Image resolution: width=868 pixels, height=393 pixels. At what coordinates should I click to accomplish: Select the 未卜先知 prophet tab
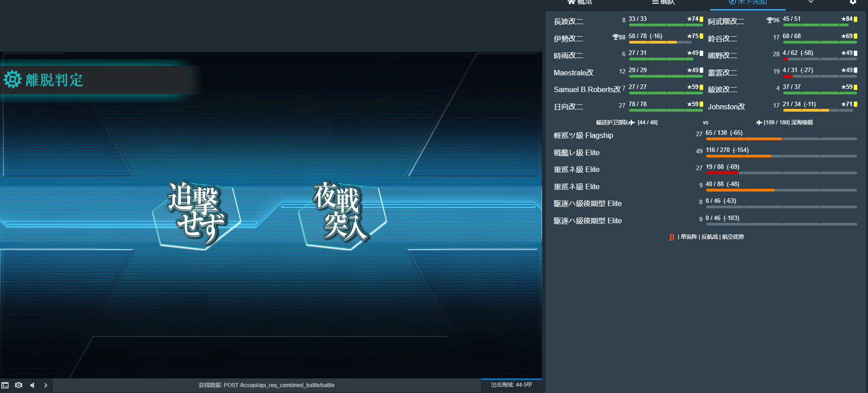coord(748,2)
